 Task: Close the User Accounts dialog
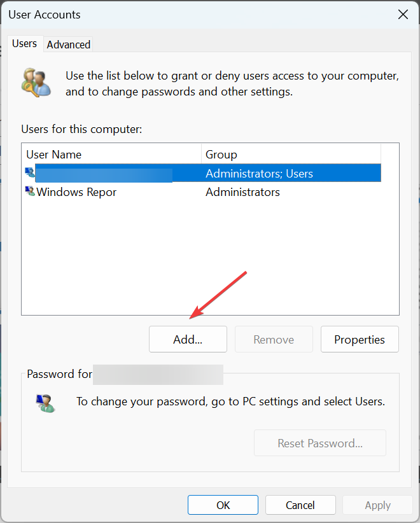[403, 15]
